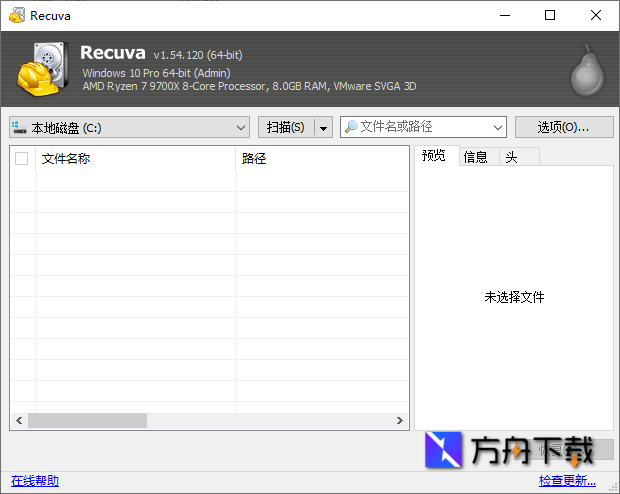Tick the select-all checkbox in the file list header

pos(21,159)
